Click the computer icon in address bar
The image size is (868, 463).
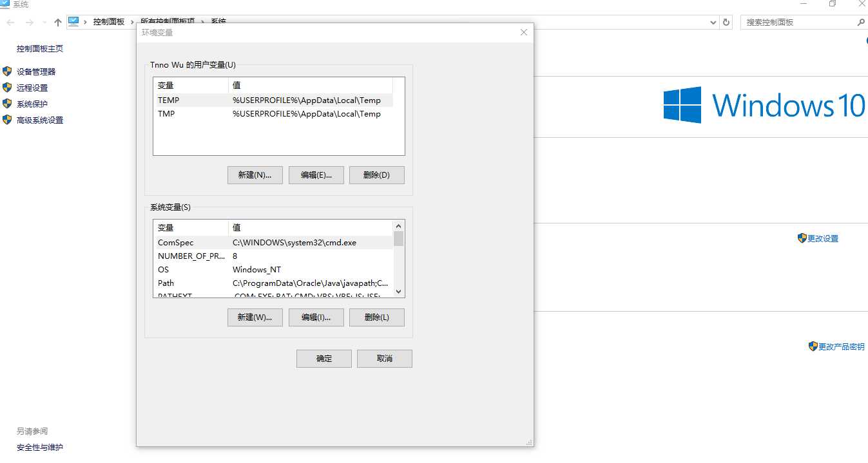(73, 21)
